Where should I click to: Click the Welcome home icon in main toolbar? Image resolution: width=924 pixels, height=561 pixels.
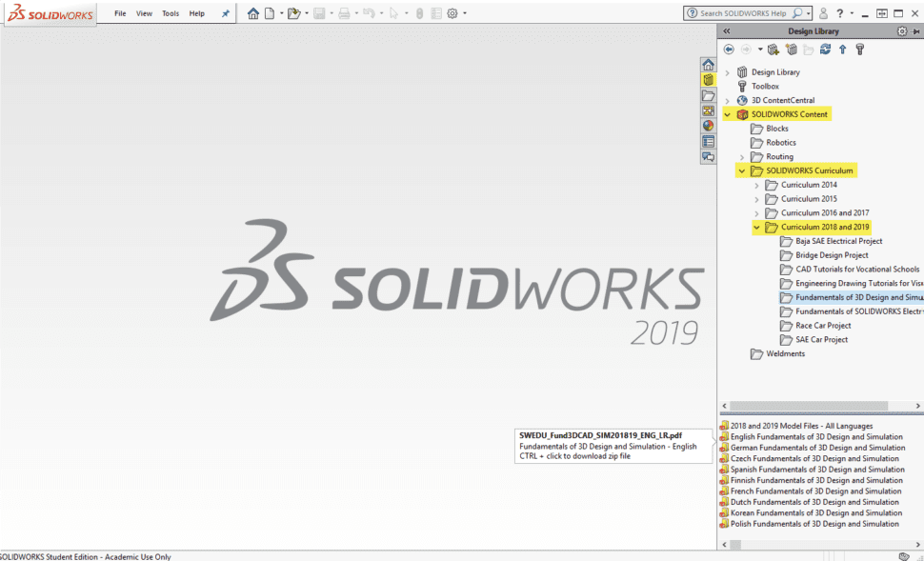[253, 13]
